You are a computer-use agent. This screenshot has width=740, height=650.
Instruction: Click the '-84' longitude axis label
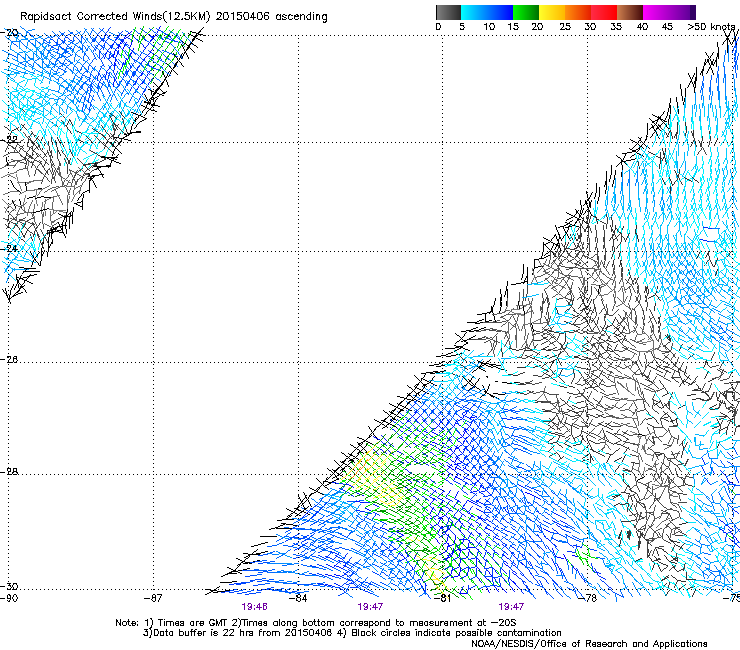click(x=298, y=598)
